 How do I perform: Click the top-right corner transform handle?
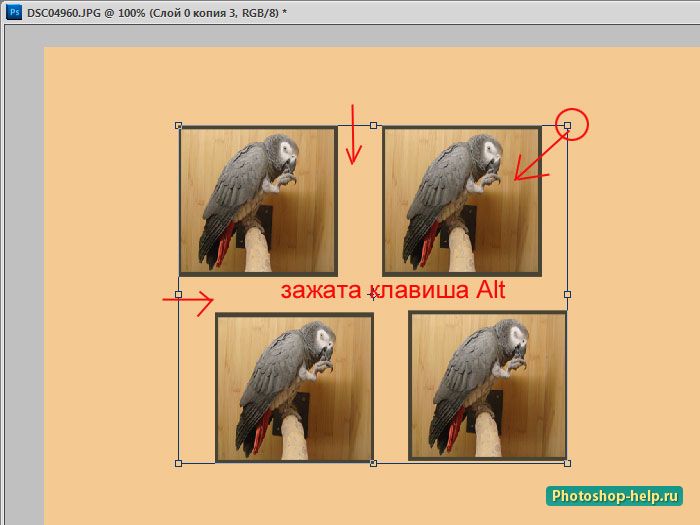567,125
